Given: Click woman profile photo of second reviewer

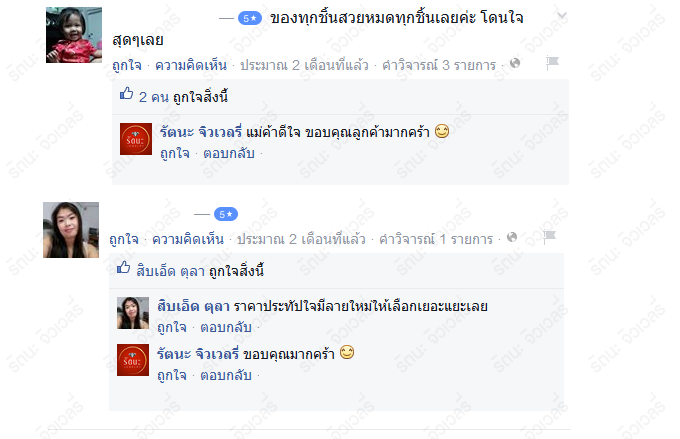Looking at the screenshot, I should 71,230.
